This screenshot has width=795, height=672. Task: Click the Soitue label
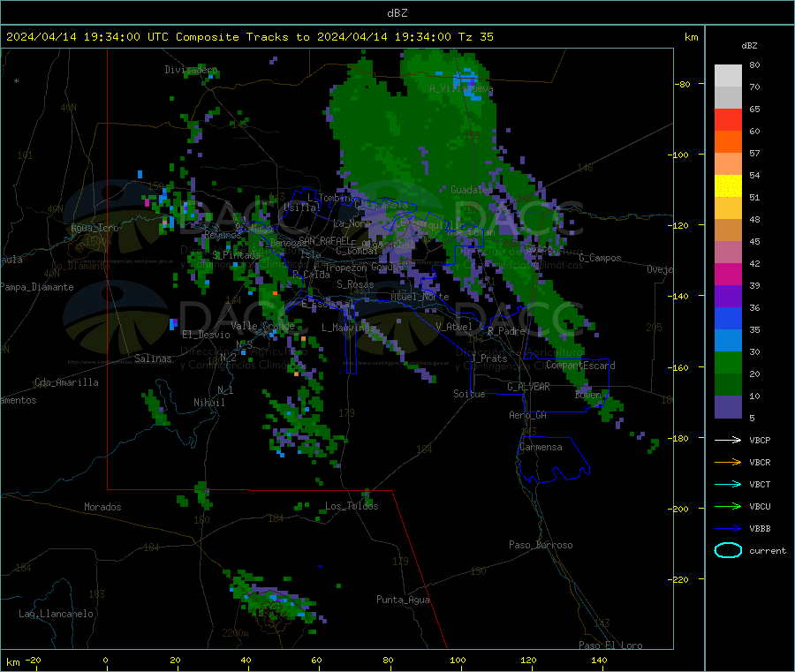tap(469, 394)
